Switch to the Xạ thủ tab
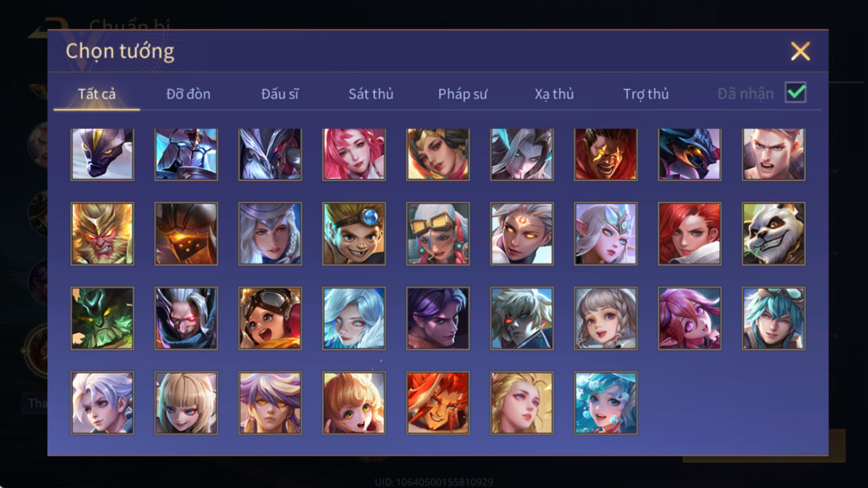Screen dimensions: 868x488 pos(554,94)
